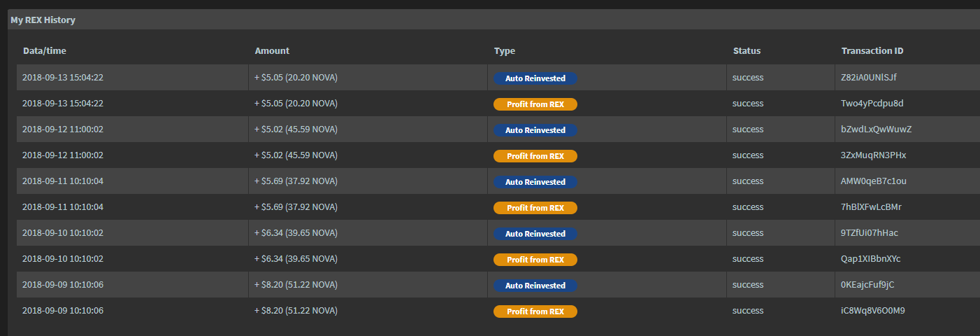Click the Status column header
This screenshot has width=980, height=336.
(x=747, y=51)
